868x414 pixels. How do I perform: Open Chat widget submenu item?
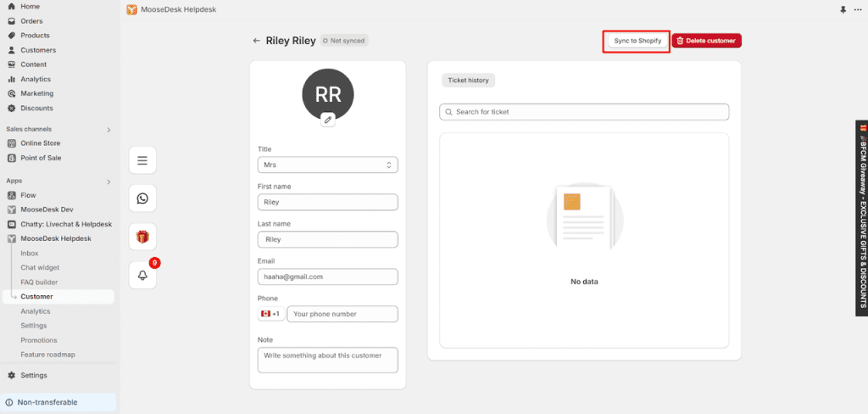(40, 268)
